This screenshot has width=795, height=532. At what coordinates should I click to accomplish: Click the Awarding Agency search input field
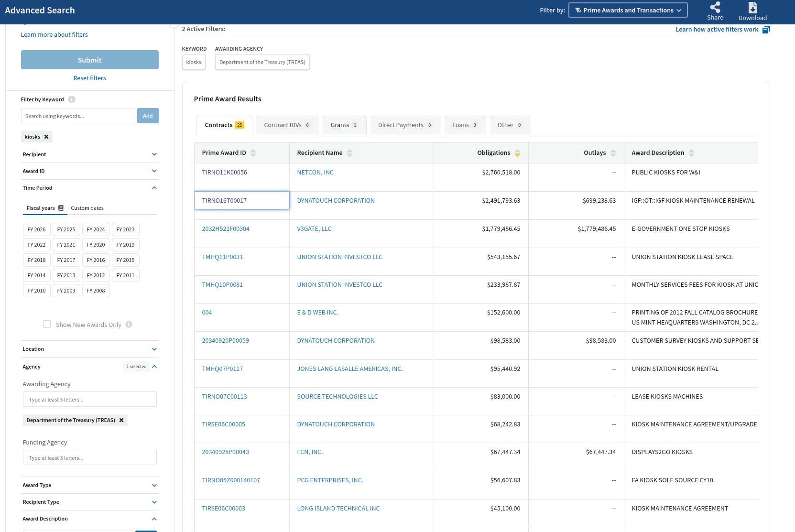[x=90, y=399]
